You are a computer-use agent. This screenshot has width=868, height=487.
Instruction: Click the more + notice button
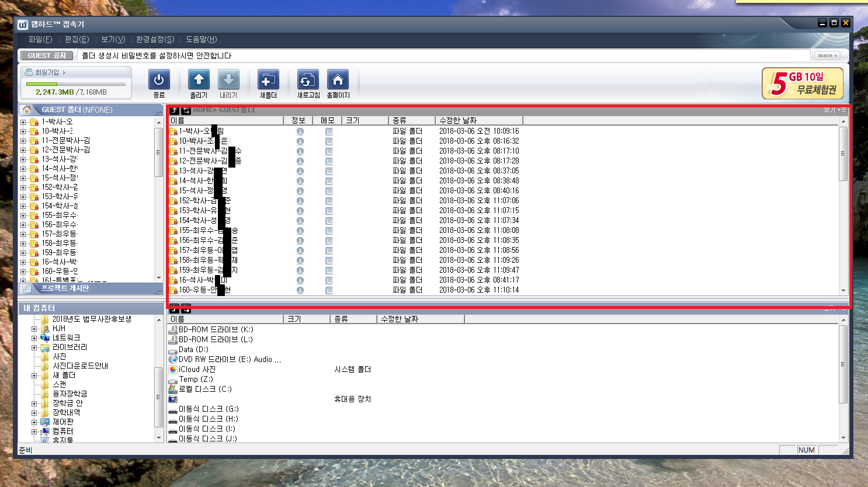point(828,55)
